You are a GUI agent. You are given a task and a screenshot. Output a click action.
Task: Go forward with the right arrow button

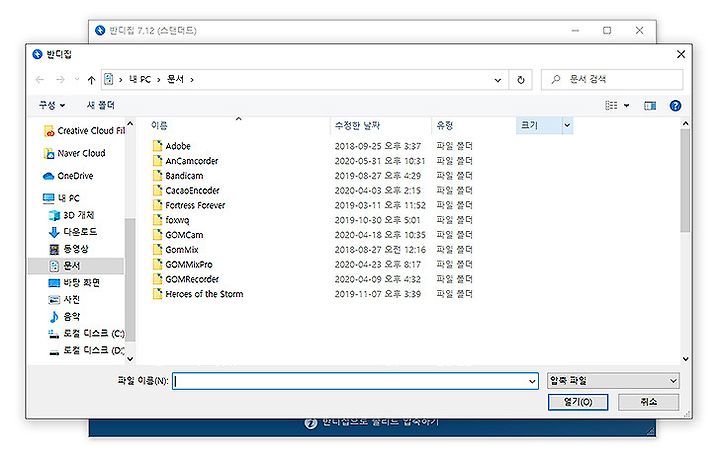(x=60, y=80)
